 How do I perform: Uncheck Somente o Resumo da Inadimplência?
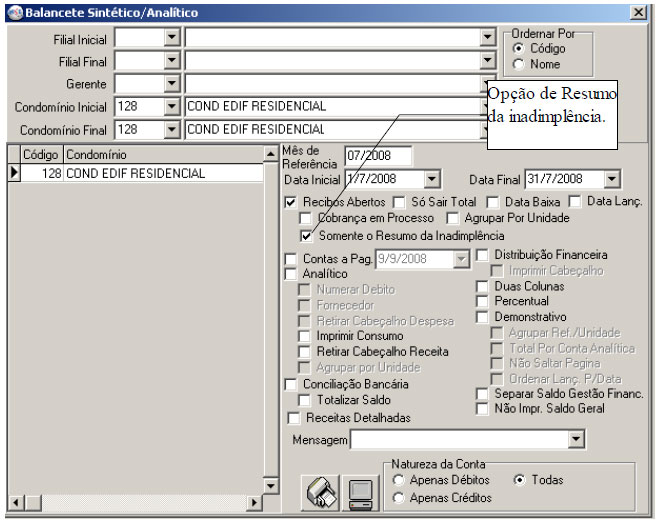(x=307, y=235)
